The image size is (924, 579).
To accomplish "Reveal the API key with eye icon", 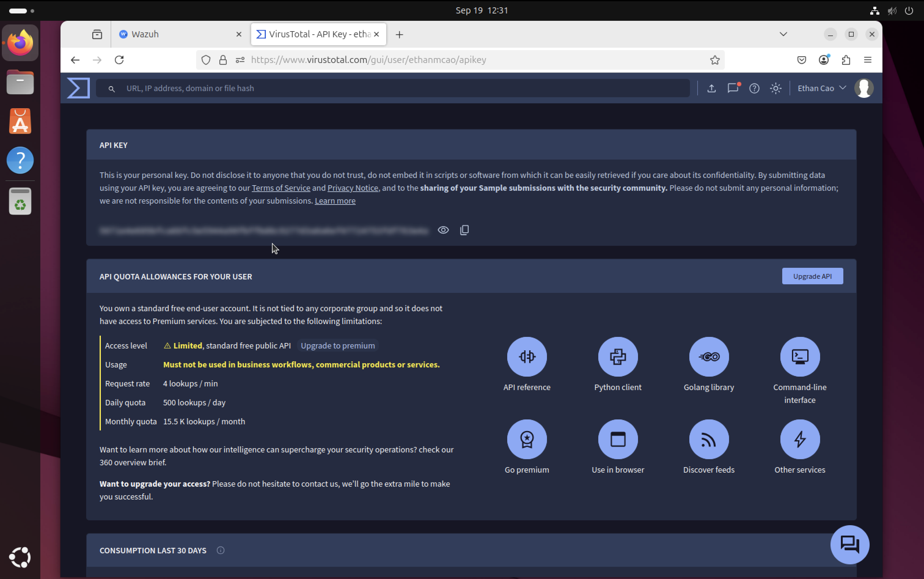I will 443,230.
